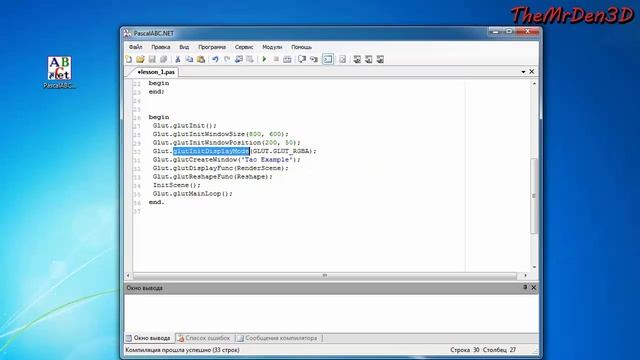The height and width of the screenshot is (360, 640).
Task: Click the Compile toolbar icon beside Stop
Action: [x=287, y=59]
